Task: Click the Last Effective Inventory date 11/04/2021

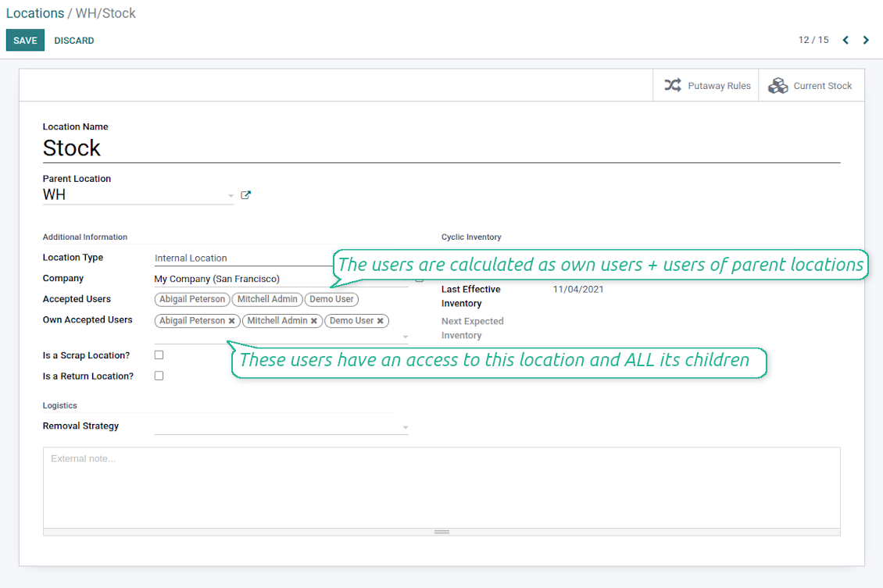Action: click(x=577, y=289)
